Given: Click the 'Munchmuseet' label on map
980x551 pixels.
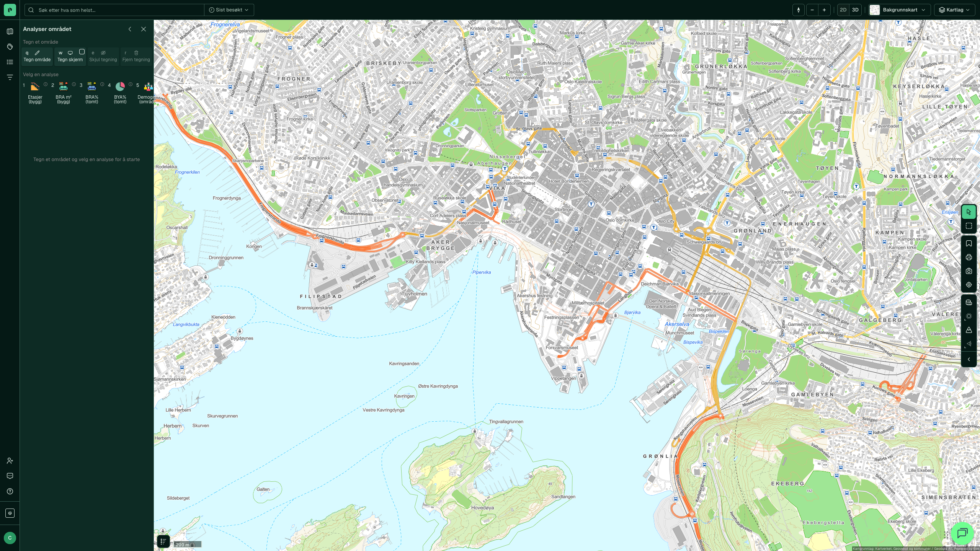Looking at the screenshot, I should [679, 333].
